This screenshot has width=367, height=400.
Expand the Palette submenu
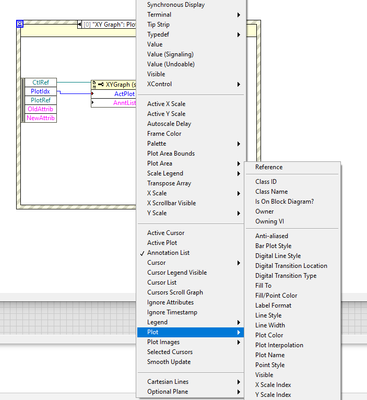click(x=191, y=144)
